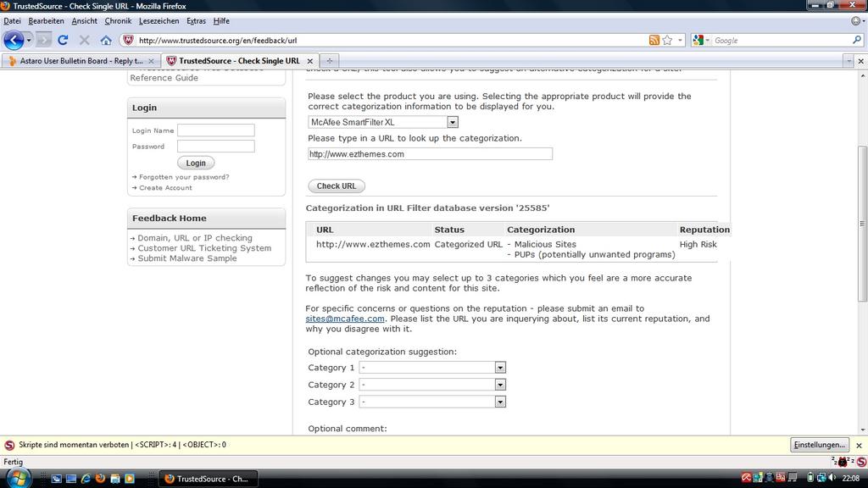Go to the Home page icon

(x=106, y=40)
